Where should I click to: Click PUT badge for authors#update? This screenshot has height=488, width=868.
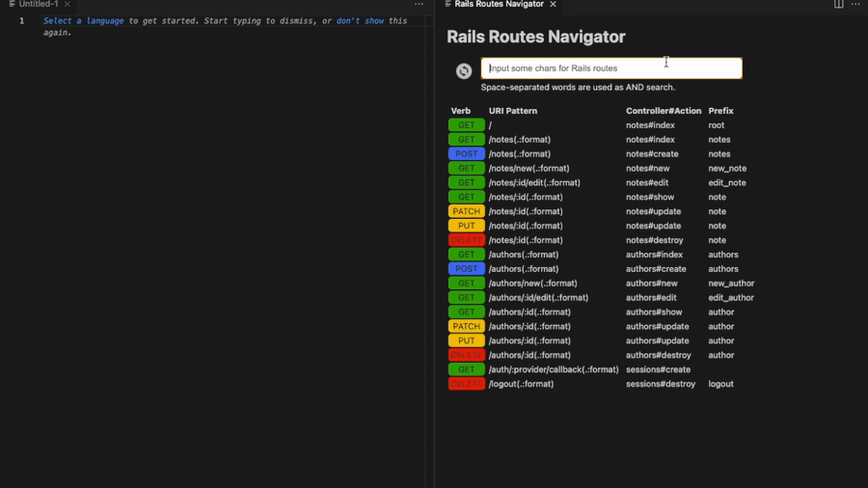click(466, 340)
